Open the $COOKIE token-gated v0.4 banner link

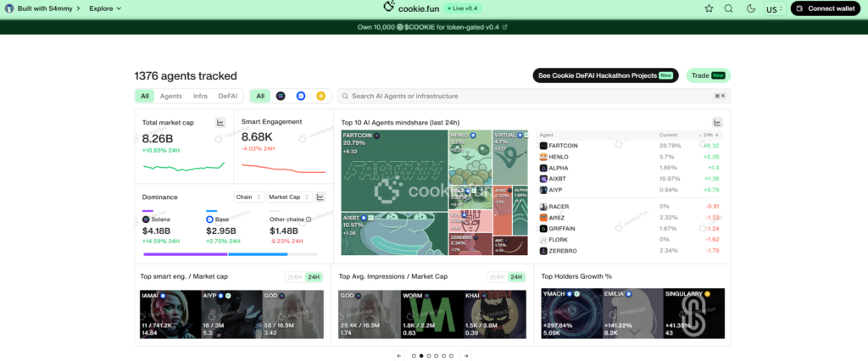coord(433,27)
